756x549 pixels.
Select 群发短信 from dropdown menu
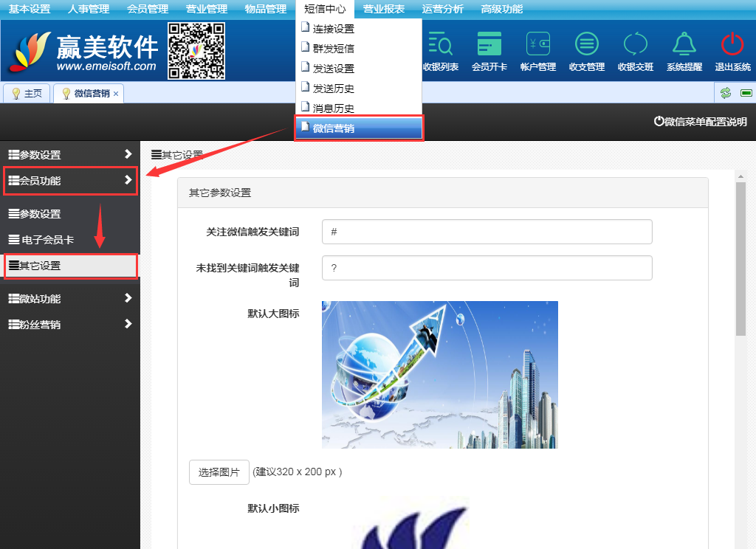click(333, 49)
